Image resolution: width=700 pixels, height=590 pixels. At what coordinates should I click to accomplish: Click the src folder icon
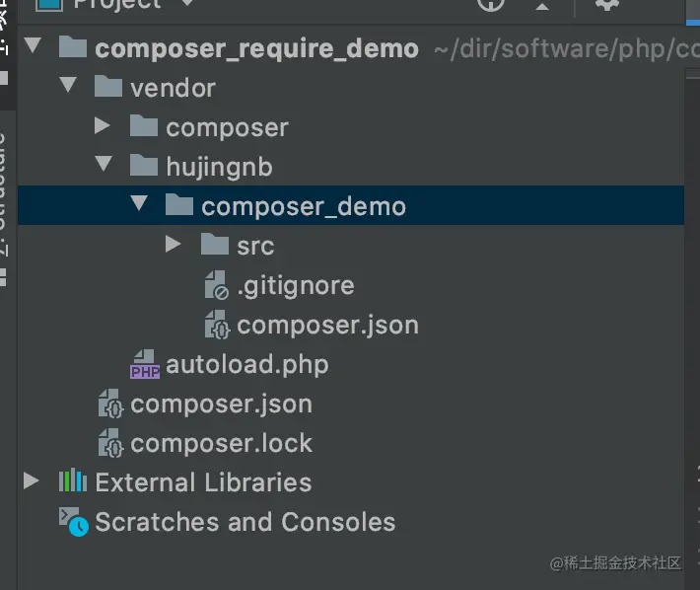[x=214, y=246]
